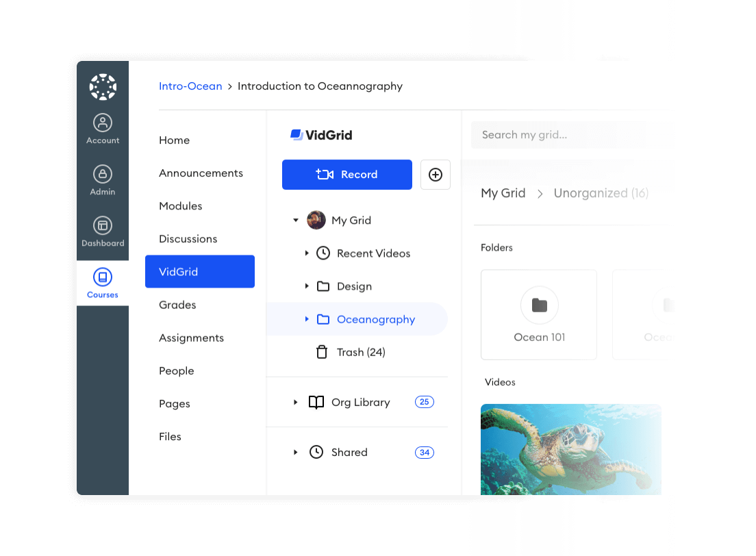This screenshot has width=756, height=556.
Task: Collapse the My Grid tree item
Action: pos(295,220)
